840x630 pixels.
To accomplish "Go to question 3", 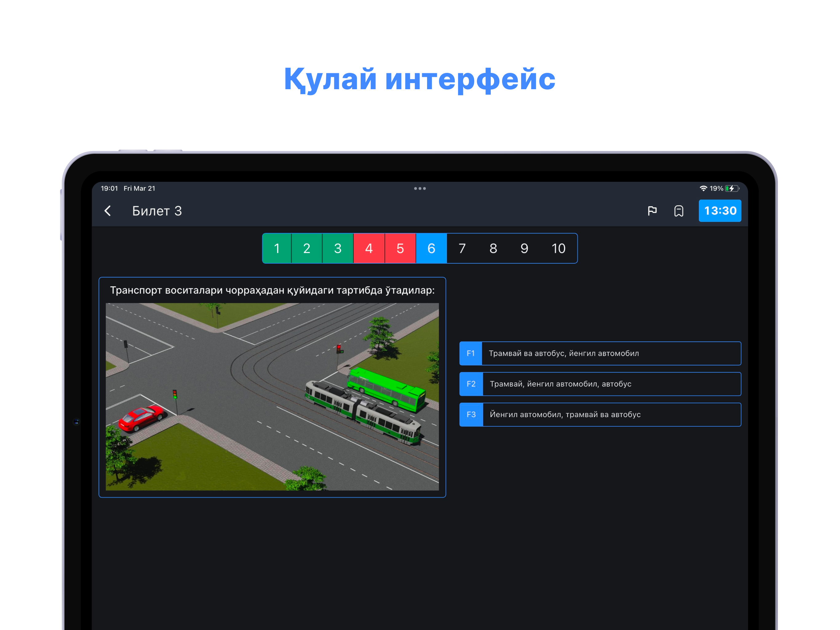I will (338, 249).
